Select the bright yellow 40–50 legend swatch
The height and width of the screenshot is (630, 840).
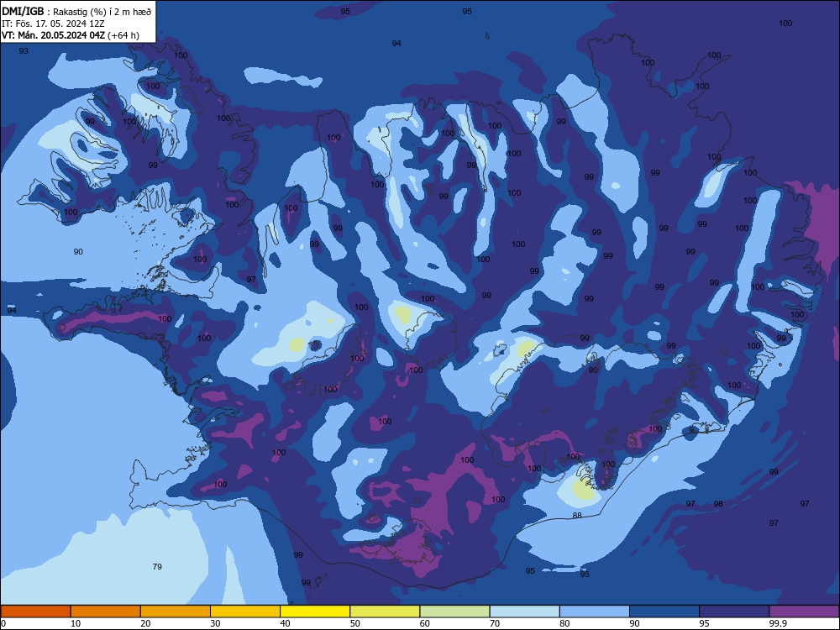pyautogui.click(x=315, y=612)
